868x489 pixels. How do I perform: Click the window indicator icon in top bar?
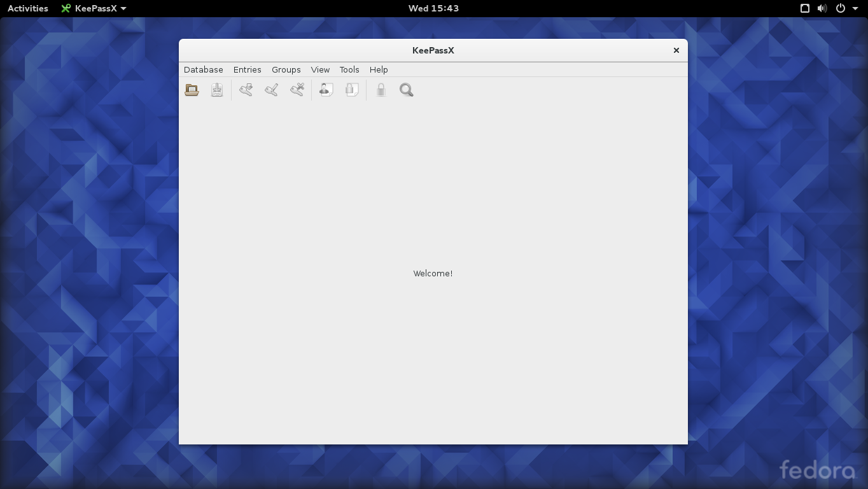tap(805, 8)
